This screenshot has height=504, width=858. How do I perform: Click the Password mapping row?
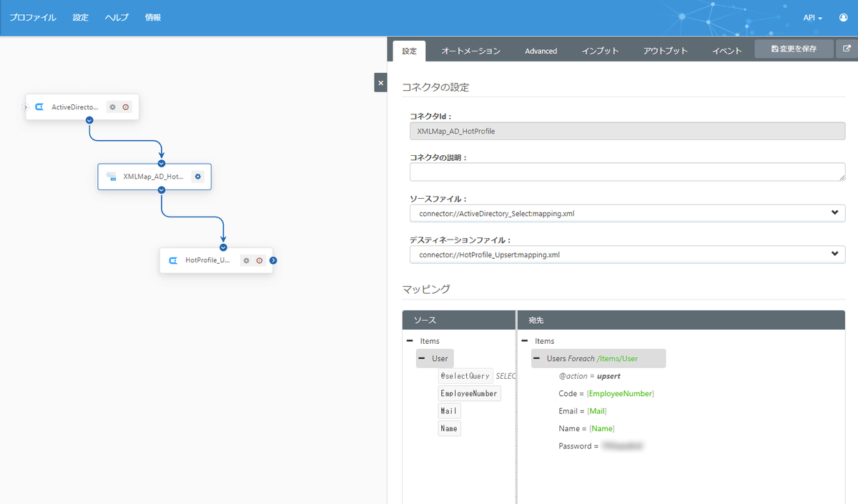click(x=601, y=446)
